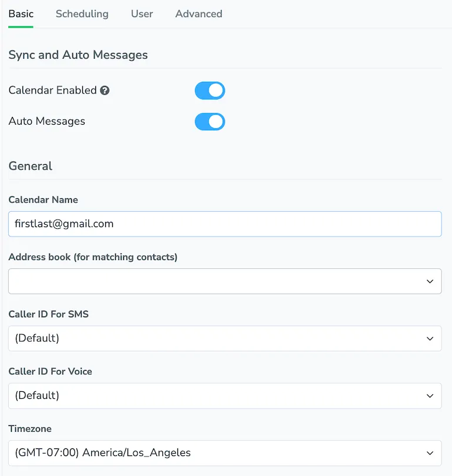Open the Caller ID For SMS dropdown
Image resolution: width=452 pixels, height=476 pixels.
coord(225,338)
